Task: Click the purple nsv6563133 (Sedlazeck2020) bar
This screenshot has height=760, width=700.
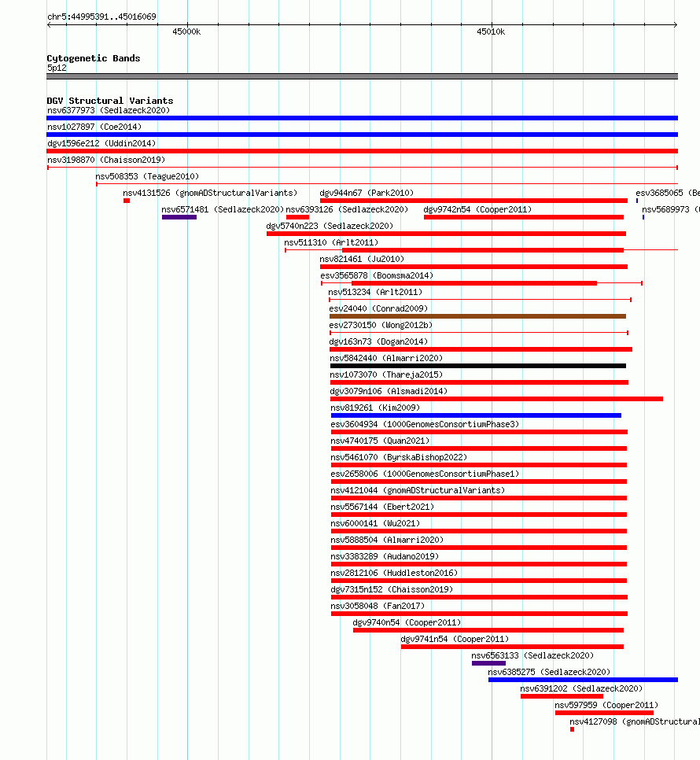Action: (x=488, y=663)
